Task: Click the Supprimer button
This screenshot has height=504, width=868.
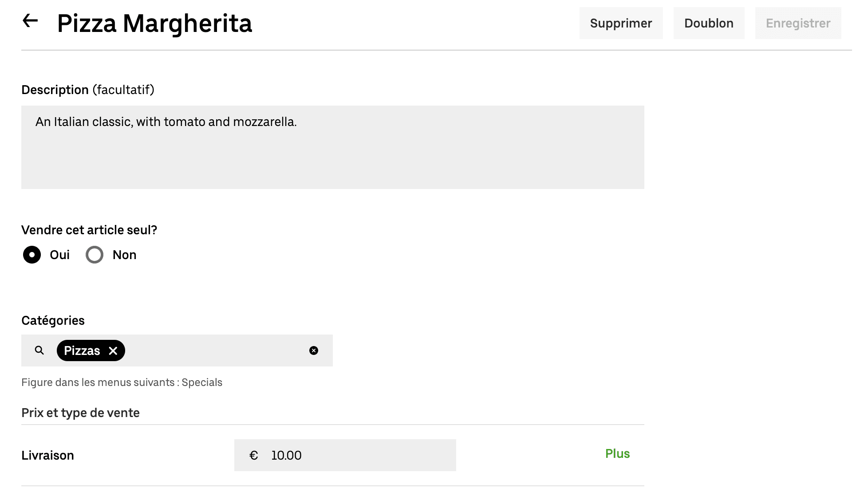Action: click(621, 23)
